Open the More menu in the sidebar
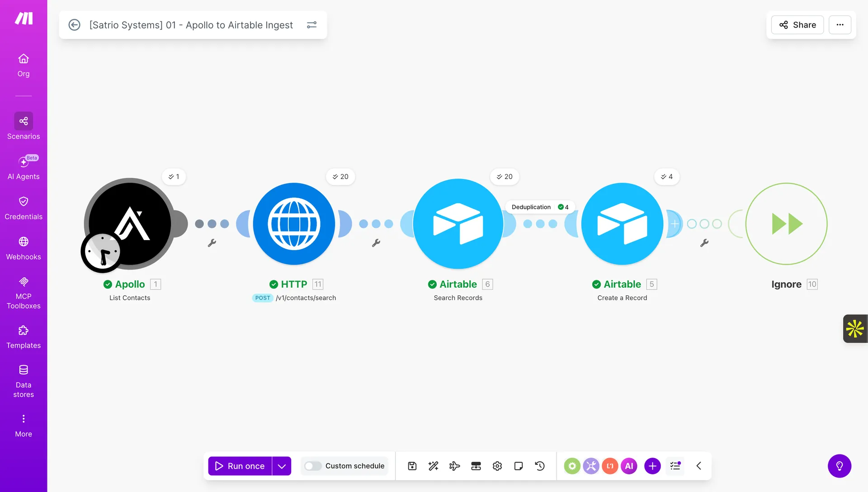 pyautogui.click(x=24, y=424)
